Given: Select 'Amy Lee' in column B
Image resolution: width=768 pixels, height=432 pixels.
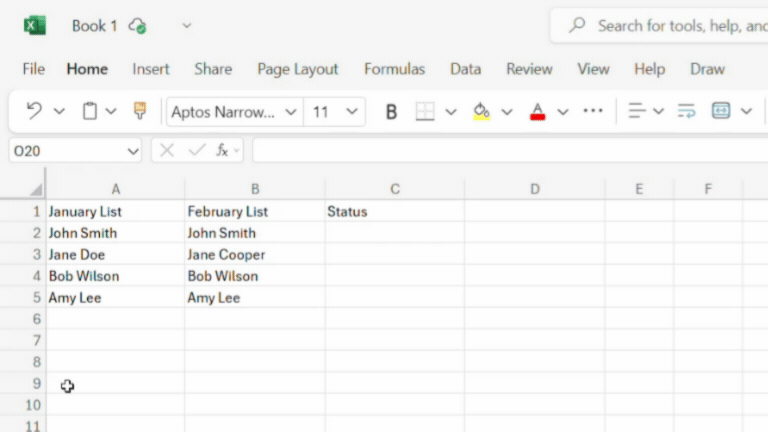Looking at the screenshot, I should pos(255,298).
